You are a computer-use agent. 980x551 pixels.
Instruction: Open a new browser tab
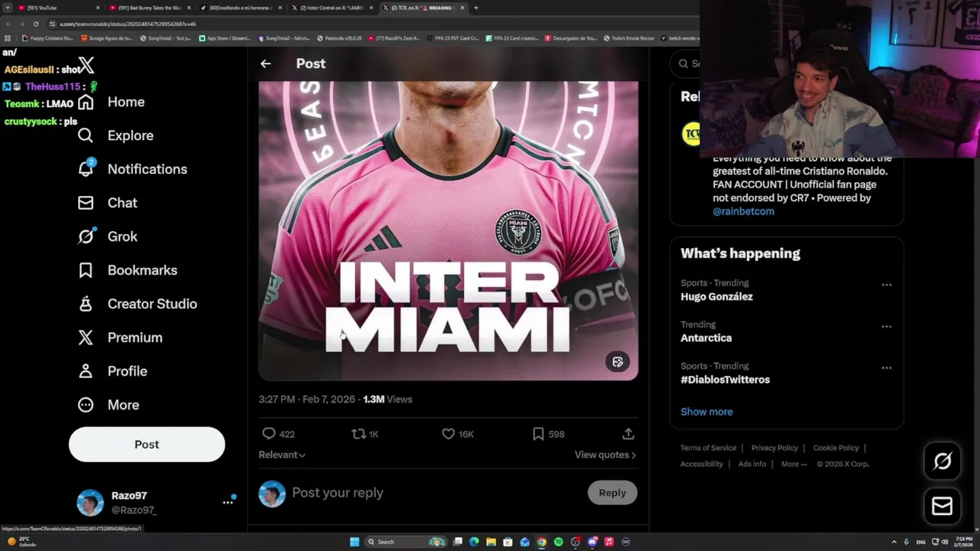click(x=476, y=8)
